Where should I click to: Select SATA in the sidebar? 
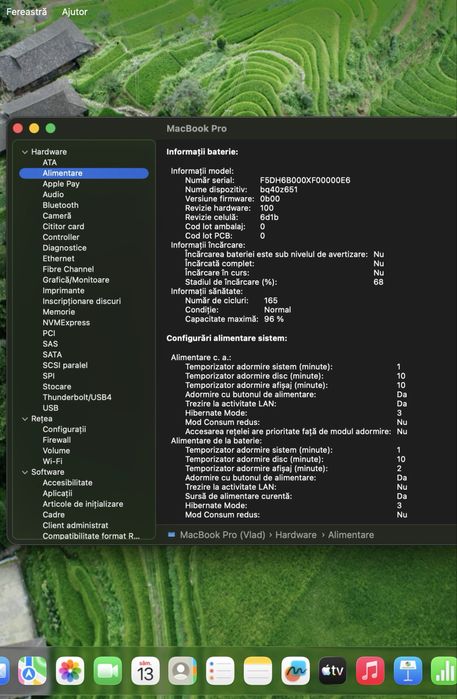click(x=52, y=355)
